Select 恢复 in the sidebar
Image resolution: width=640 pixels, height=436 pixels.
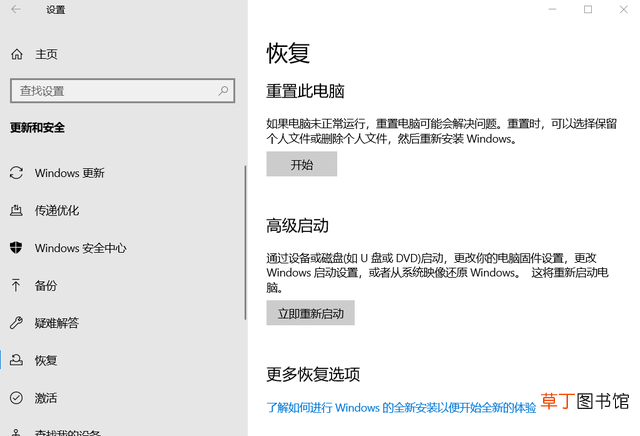click(46, 360)
